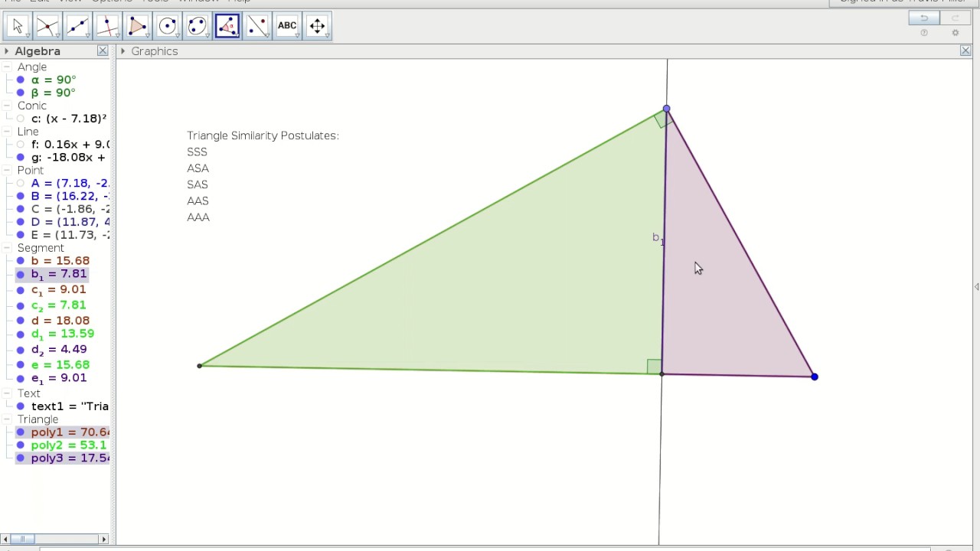Click the blue point at the triangle's right corner

[x=814, y=377]
